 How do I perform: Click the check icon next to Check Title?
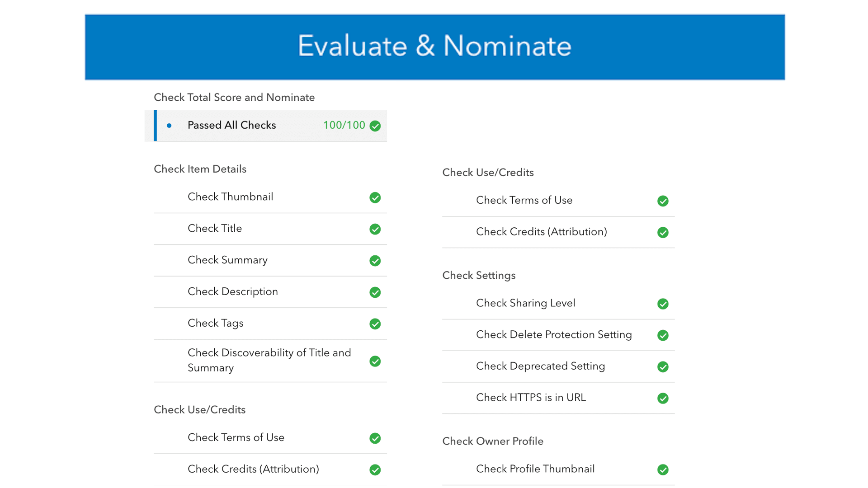[x=375, y=229]
